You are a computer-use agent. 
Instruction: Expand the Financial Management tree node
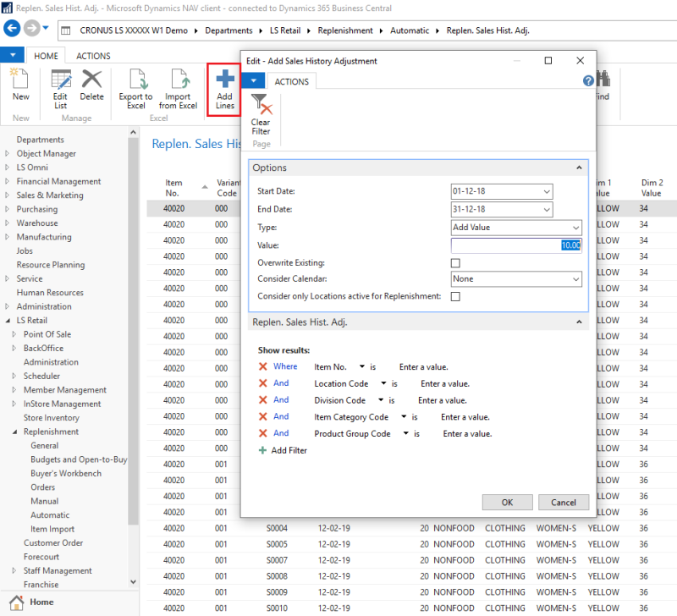tap(7, 181)
